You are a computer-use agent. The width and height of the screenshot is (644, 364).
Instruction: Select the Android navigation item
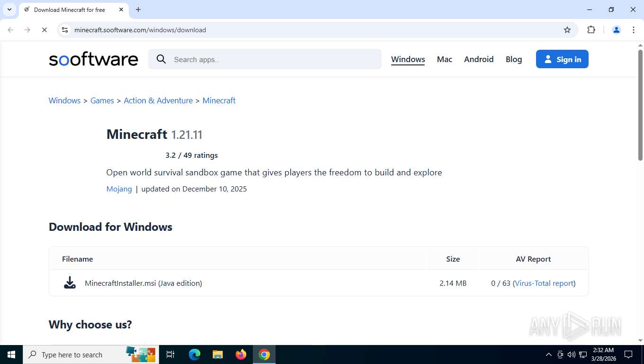tap(479, 59)
